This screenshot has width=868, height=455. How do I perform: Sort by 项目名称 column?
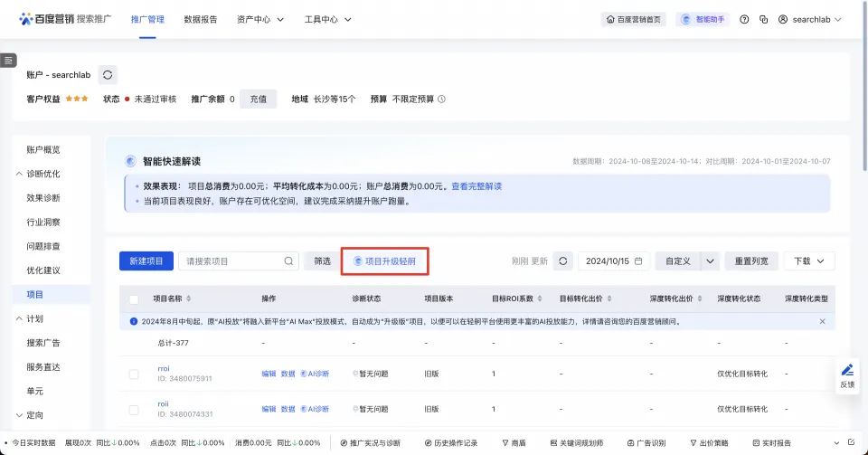188,299
